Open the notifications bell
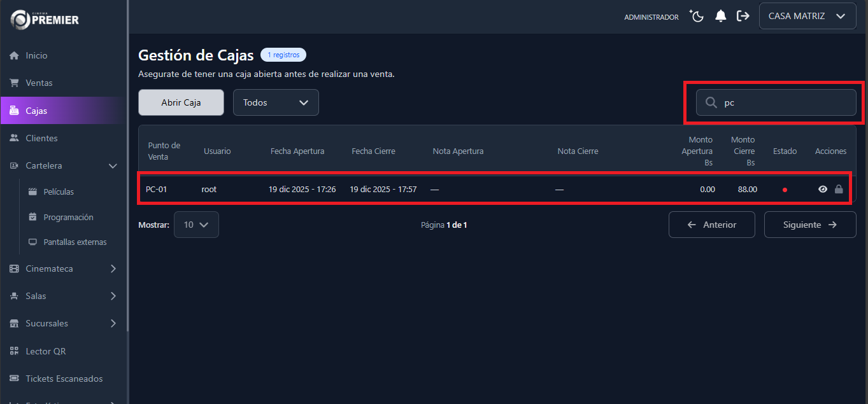Viewport: 868px width, 404px height. [x=720, y=16]
